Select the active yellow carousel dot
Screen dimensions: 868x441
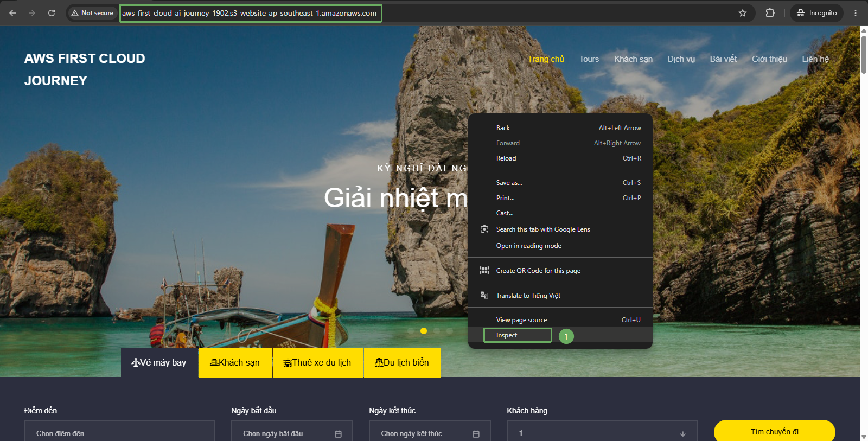pos(424,331)
